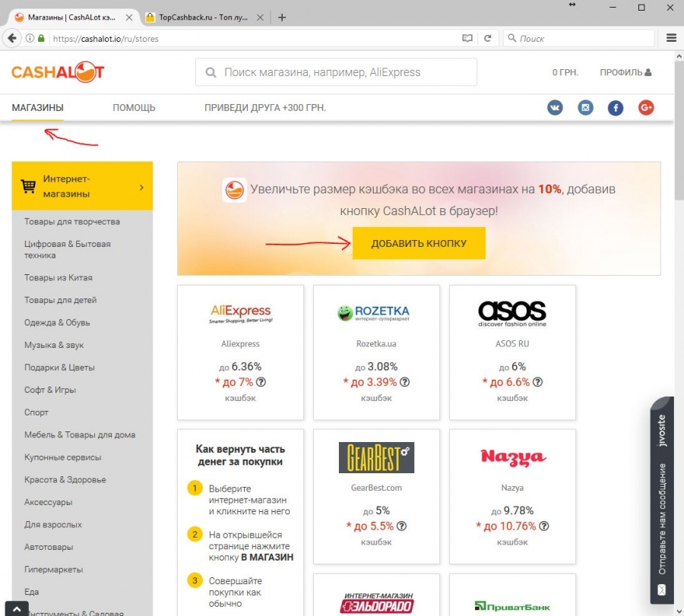
Task: Open the jivosite chat widget
Action: tap(662, 500)
